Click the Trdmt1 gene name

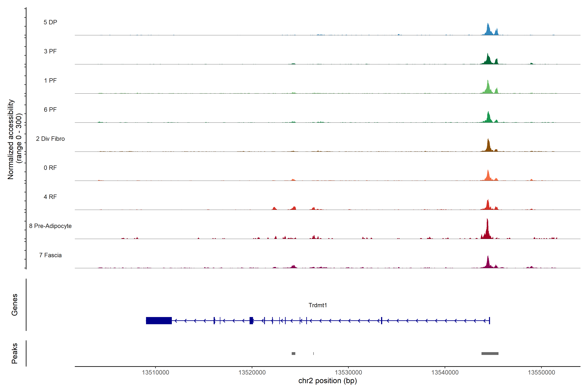coord(318,305)
